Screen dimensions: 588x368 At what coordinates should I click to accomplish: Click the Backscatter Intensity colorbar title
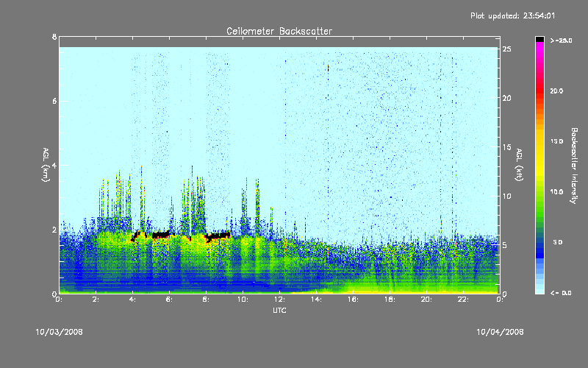point(574,166)
